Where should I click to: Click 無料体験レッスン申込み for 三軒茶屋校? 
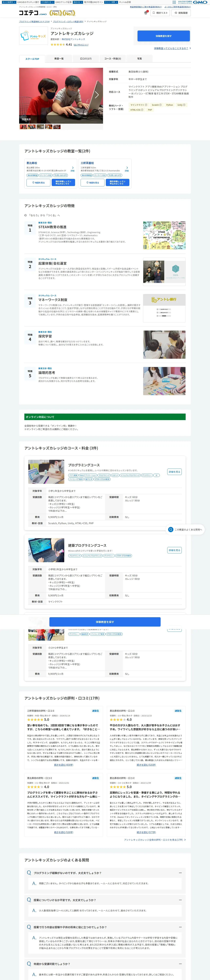(117, 183)
